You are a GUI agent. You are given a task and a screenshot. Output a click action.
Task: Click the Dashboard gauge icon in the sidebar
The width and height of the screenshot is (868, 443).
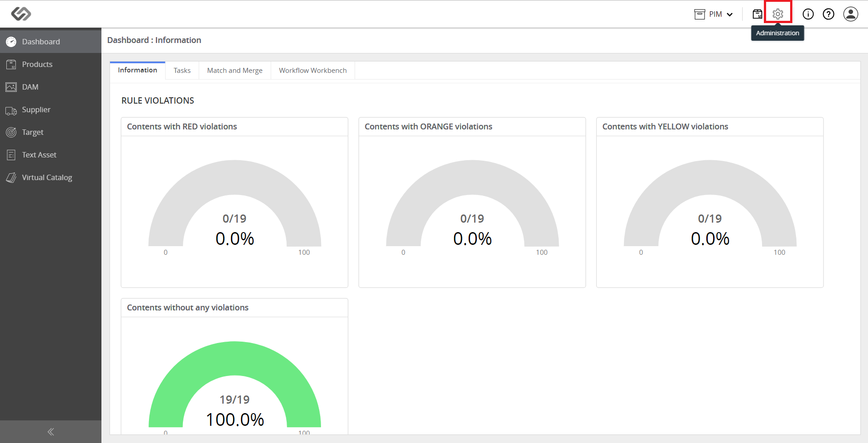click(x=11, y=42)
